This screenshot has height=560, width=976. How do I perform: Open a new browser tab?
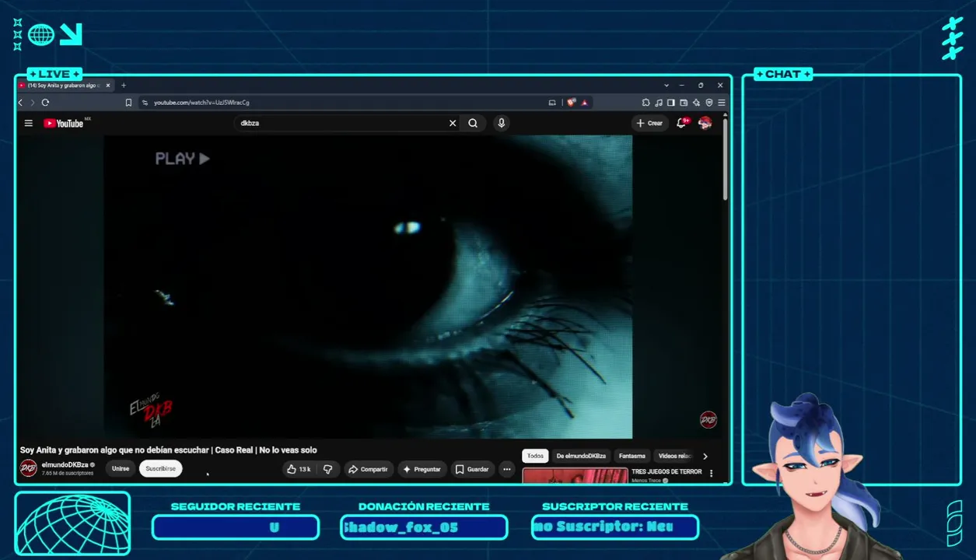click(x=123, y=85)
